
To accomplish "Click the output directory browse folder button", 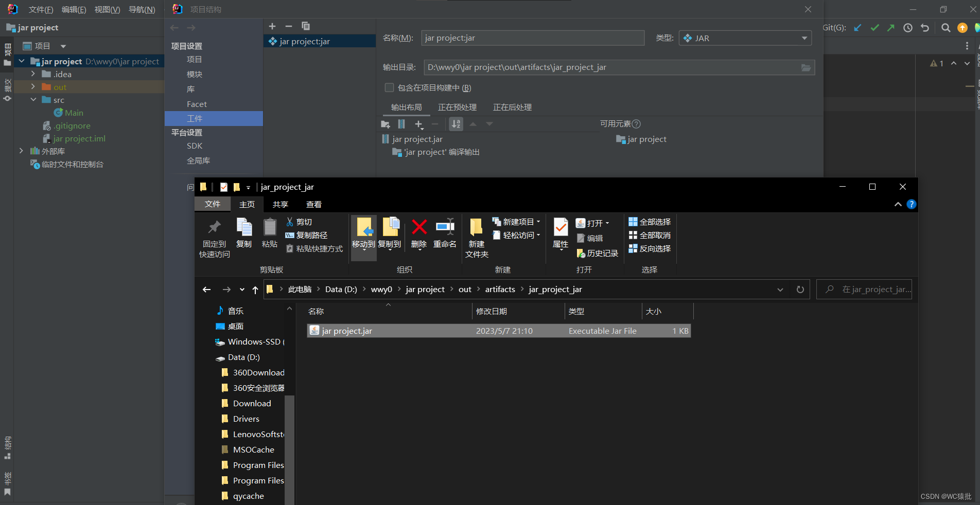I will point(806,67).
